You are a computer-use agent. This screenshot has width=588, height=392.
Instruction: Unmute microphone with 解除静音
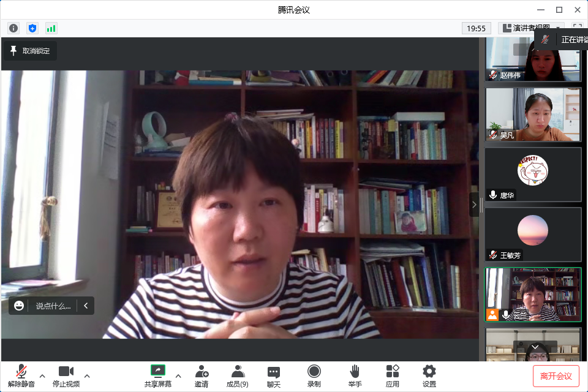(21, 376)
